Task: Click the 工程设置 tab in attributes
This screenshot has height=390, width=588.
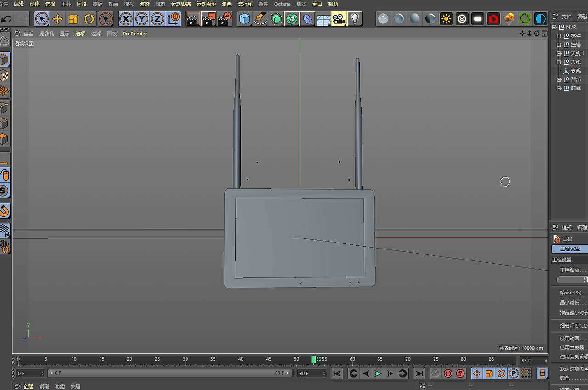Action: [570, 249]
